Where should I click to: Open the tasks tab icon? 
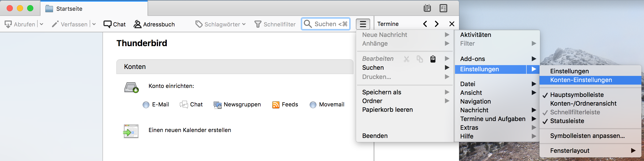pyautogui.click(x=443, y=8)
